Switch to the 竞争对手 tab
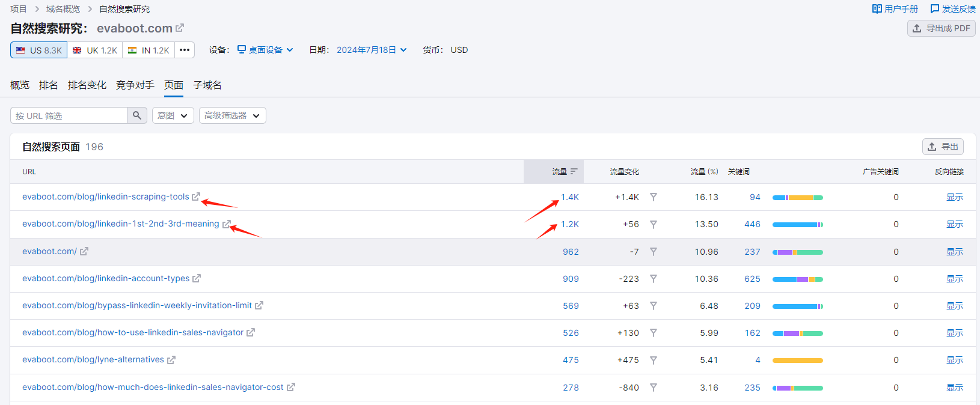Viewport: 980px width, 405px height. point(135,85)
